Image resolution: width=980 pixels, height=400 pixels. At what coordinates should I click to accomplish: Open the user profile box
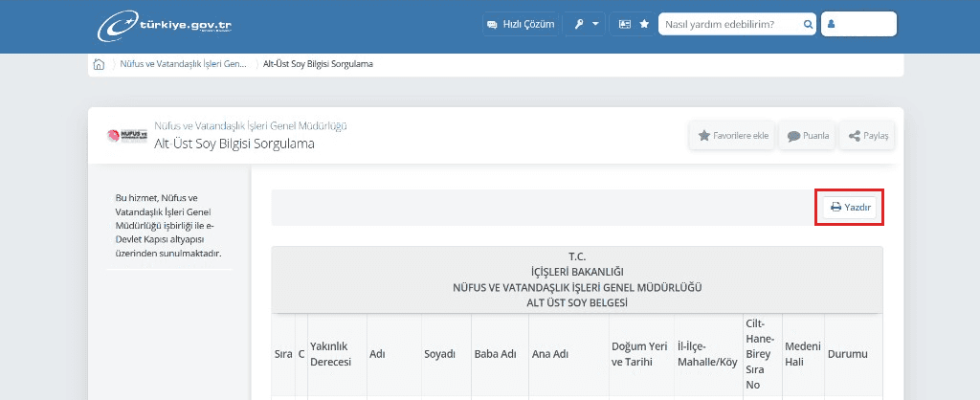tap(858, 24)
